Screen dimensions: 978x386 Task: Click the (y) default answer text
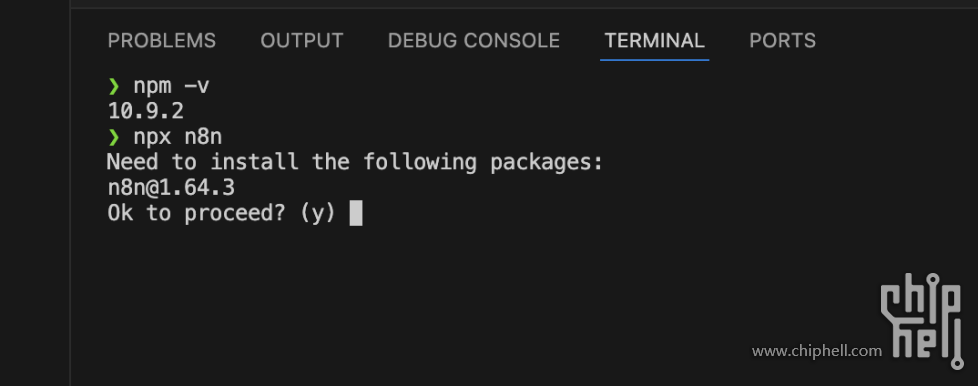coord(318,213)
